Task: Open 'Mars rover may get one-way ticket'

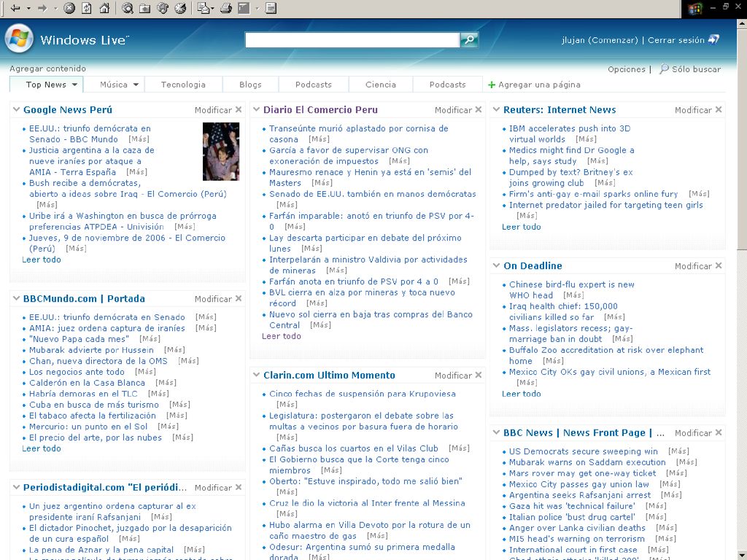Action: point(582,473)
